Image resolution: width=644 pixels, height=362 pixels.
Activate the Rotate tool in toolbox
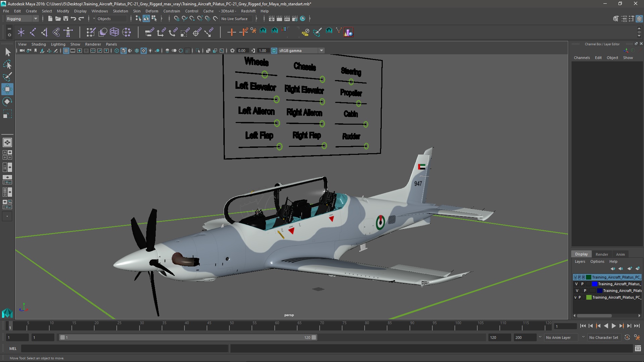pos(7,102)
